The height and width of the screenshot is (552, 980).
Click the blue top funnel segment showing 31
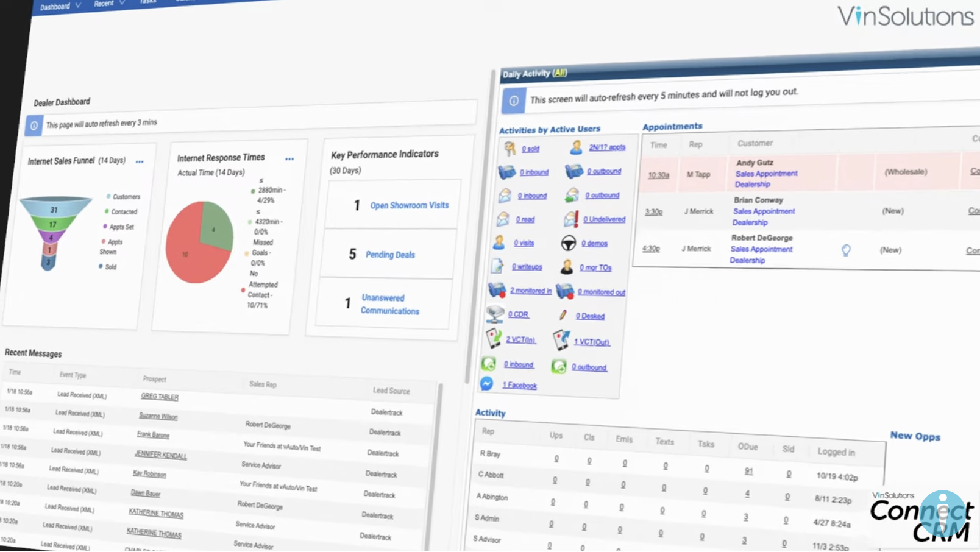coord(55,207)
